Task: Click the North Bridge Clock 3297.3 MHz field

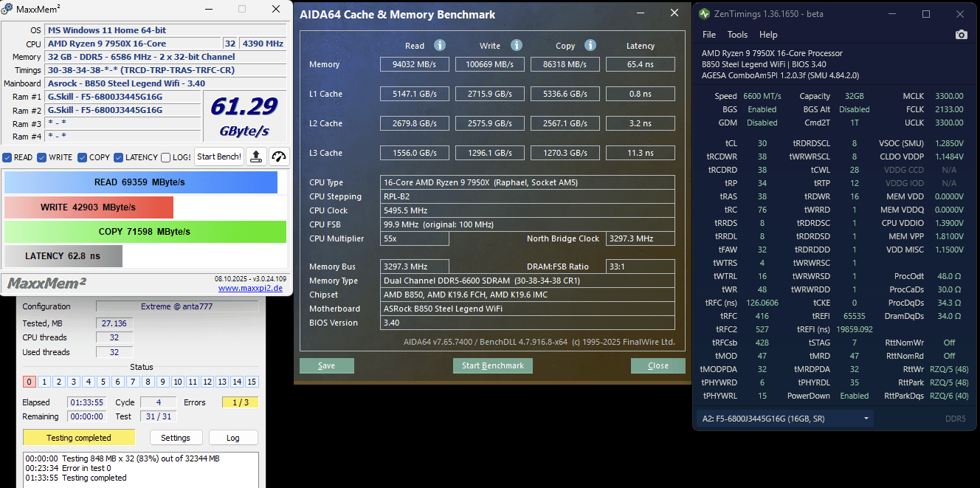Action: pos(640,238)
